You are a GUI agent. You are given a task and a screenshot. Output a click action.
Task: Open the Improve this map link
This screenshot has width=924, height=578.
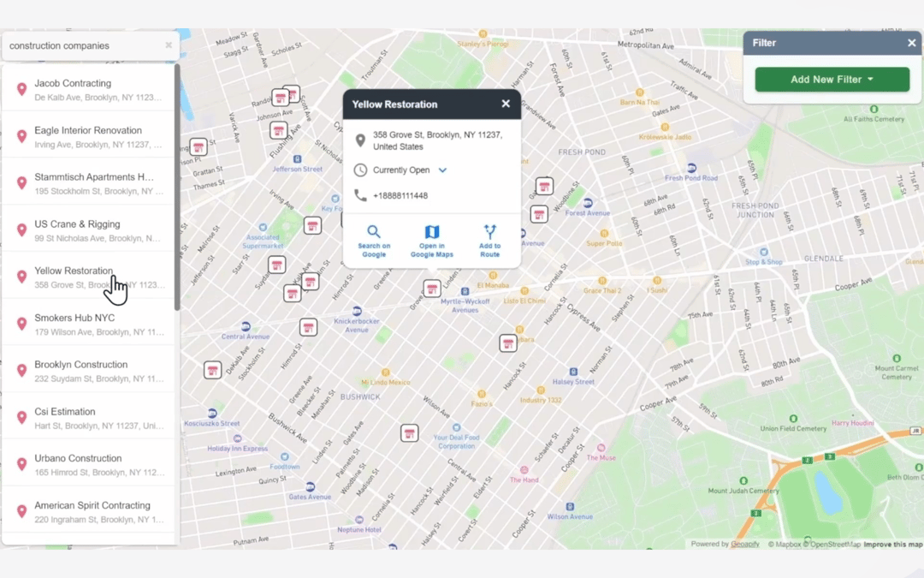coord(892,544)
